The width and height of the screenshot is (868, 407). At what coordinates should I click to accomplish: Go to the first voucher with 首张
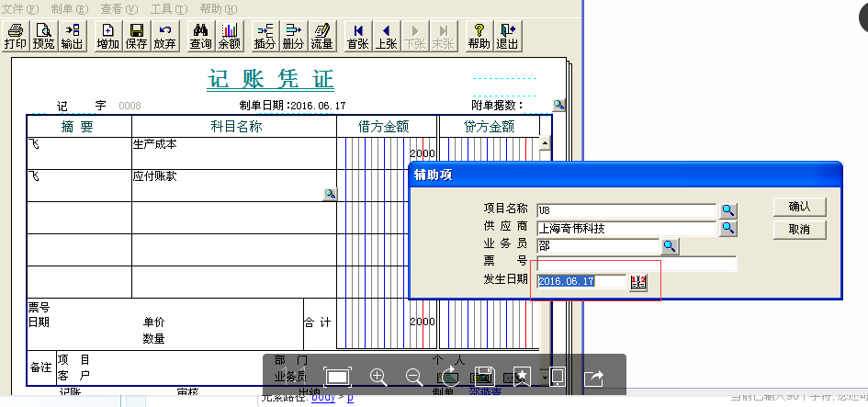pos(357,37)
